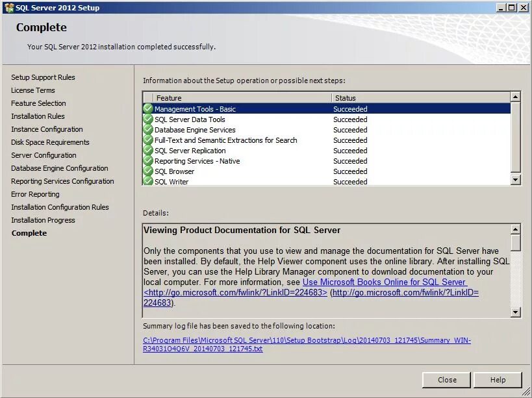The image size is (532, 398).
Task: Click the SQL Server Setup title bar icon
Action: [x=9, y=7]
